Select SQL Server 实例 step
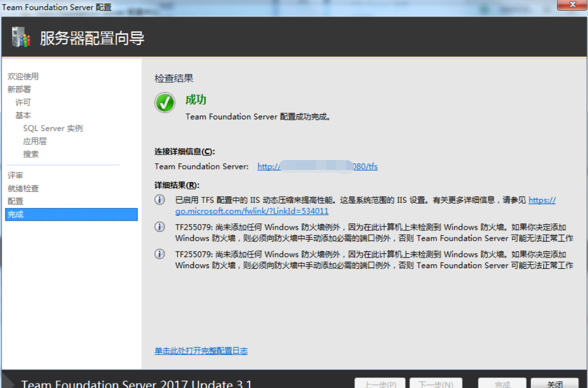 [x=53, y=128]
